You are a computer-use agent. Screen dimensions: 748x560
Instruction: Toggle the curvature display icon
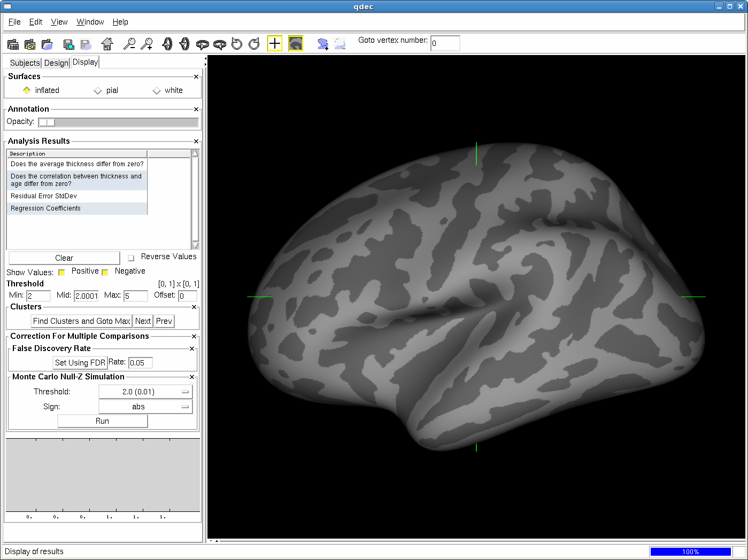296,43
